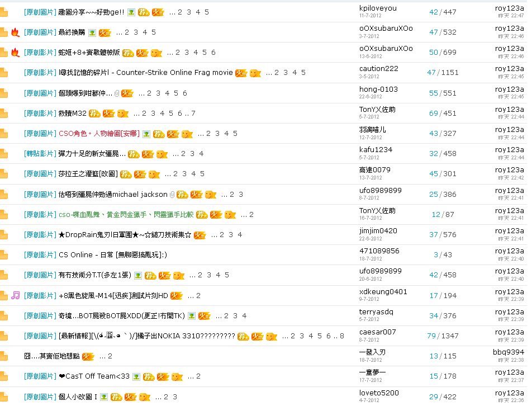Click the paperclip attachment icon after 個頭爆到咁都仲...
Image resolution: width=532 pixels, height=406 pixels.
pyautogui.click(x=117, y=93)
